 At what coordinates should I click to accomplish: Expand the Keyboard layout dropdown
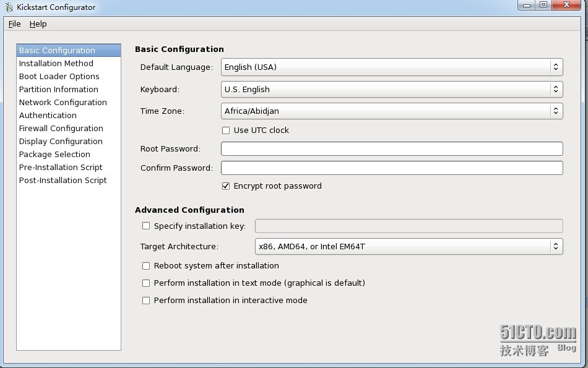(x=392, y=89)
